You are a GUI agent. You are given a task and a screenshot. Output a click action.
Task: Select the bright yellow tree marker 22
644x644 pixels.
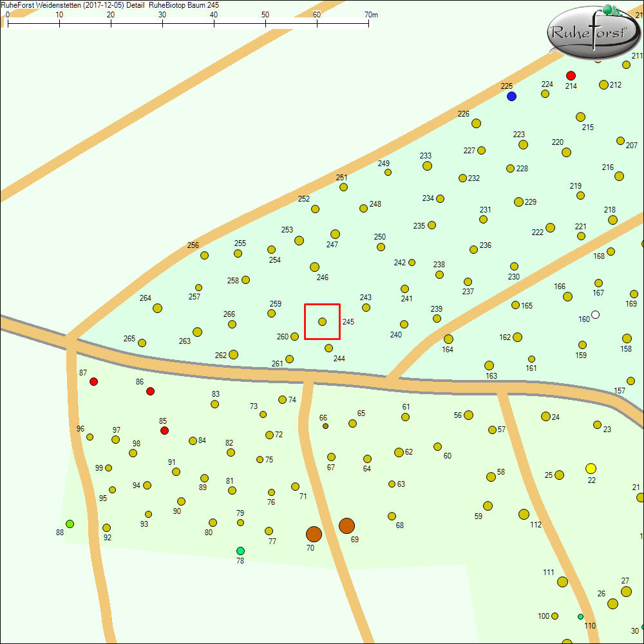[591, 468]
